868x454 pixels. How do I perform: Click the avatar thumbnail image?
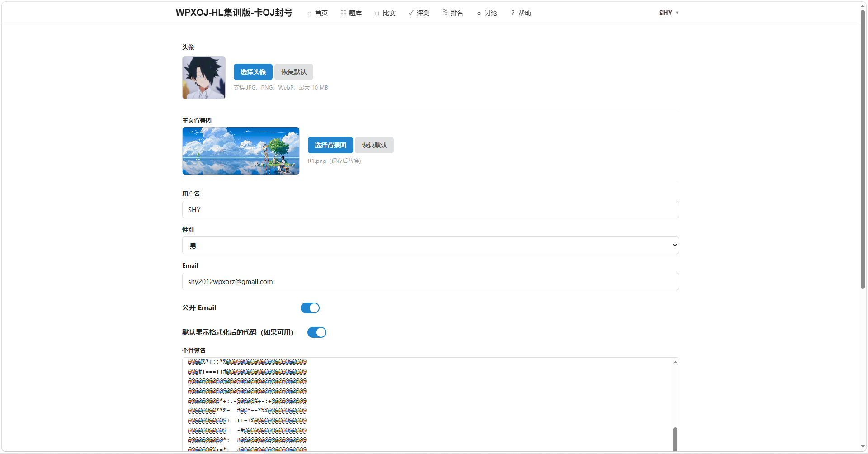pos(204,78)
